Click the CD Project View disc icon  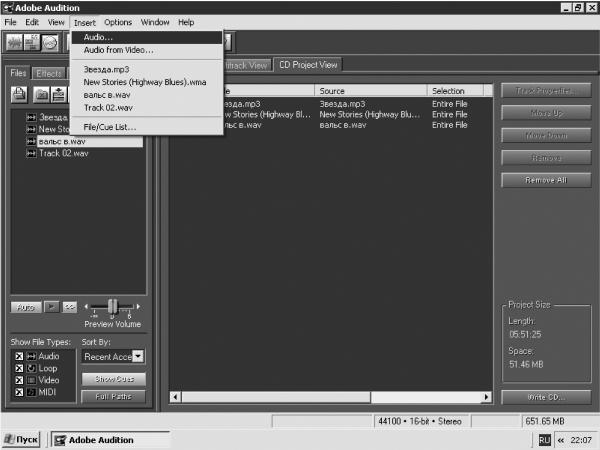[x=50, y=42]
